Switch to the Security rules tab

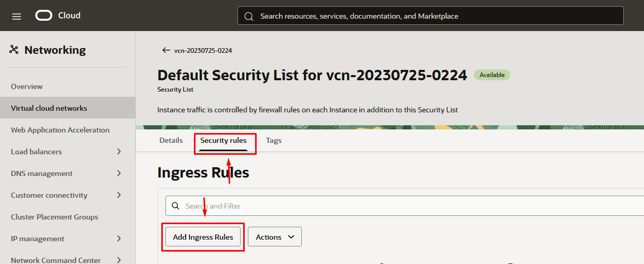(x=223, y=140)
